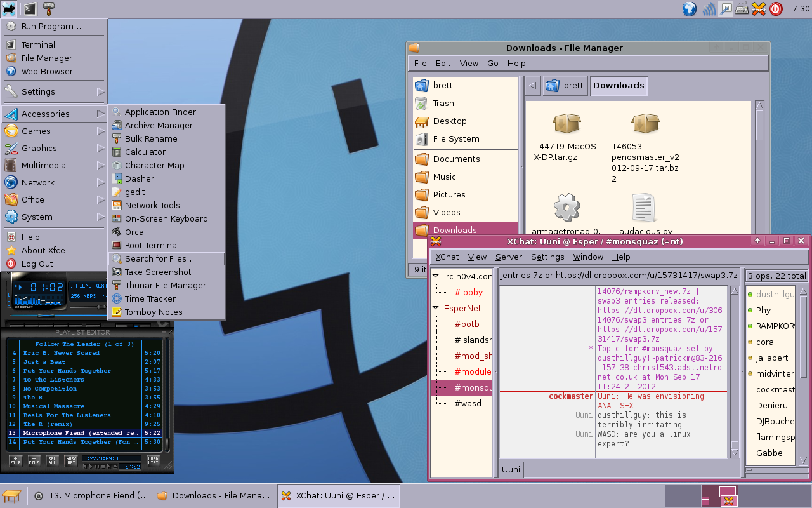Collapse the irc.n0v4.com server tree

pos(436,276)
